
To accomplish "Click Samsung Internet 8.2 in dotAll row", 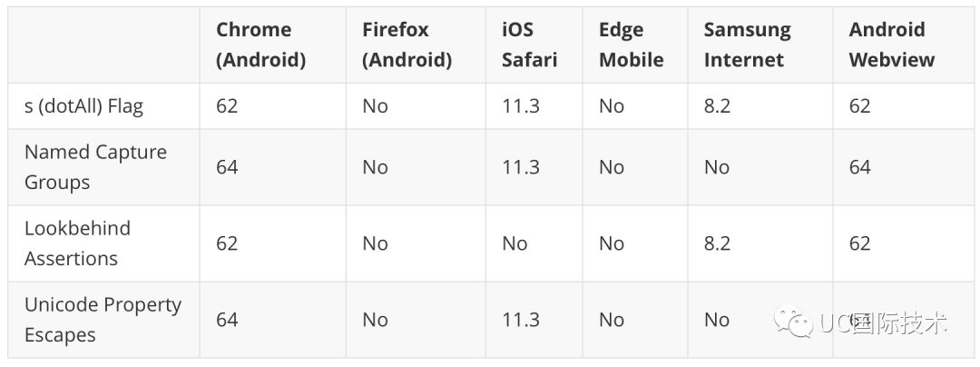I will coord(717,105).
